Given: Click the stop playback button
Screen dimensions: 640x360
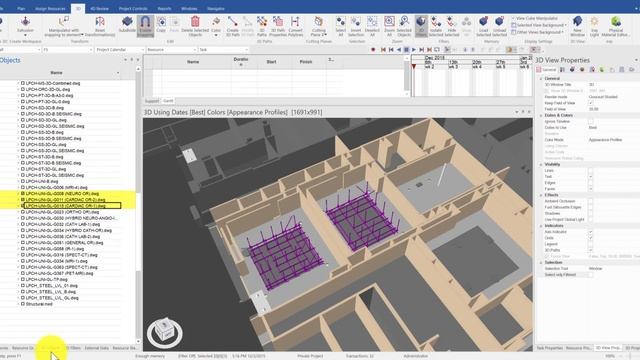Looking at the screenshot, I should [x=406, y=49].
